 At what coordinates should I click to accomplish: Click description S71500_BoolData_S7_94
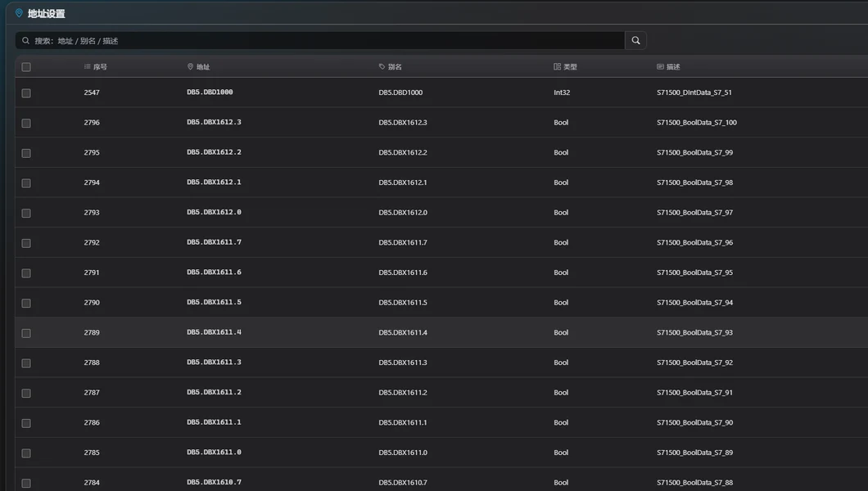pyautogui.click(x=694, y=303)
